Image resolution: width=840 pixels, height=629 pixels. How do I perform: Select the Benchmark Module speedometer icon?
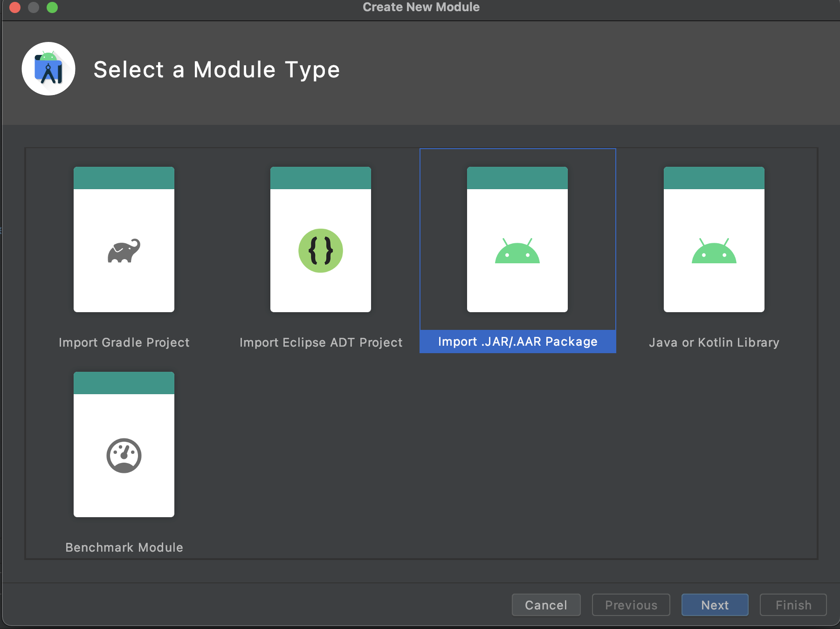pyautogui.click(x=124, y=456)
